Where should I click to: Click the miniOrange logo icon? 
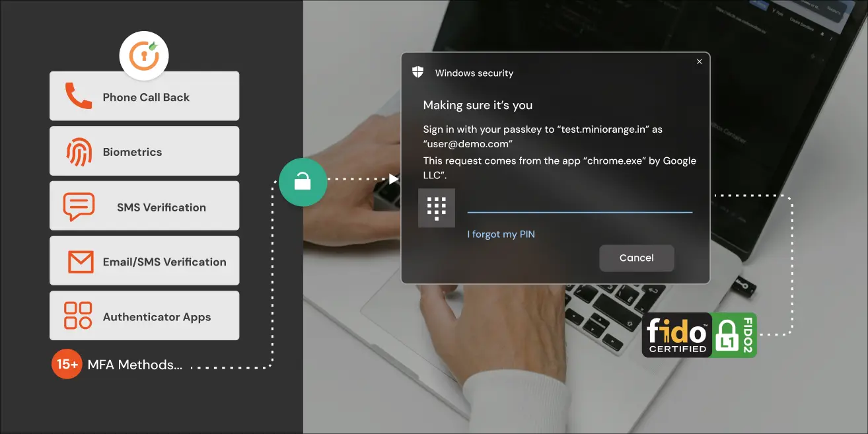click(x=144, y=56)
